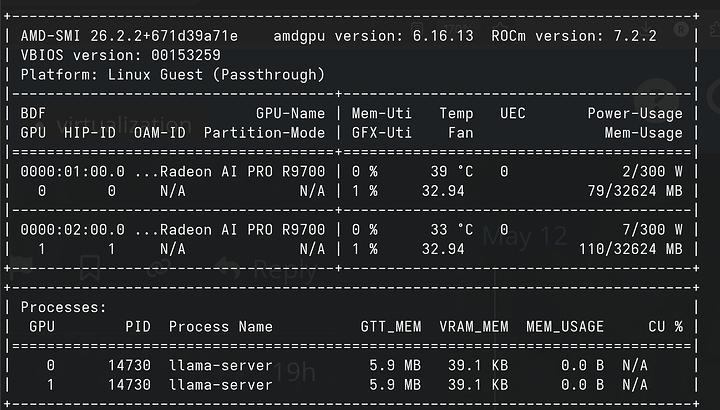Click the 'Process Name' column header

[x=220, y=326]
